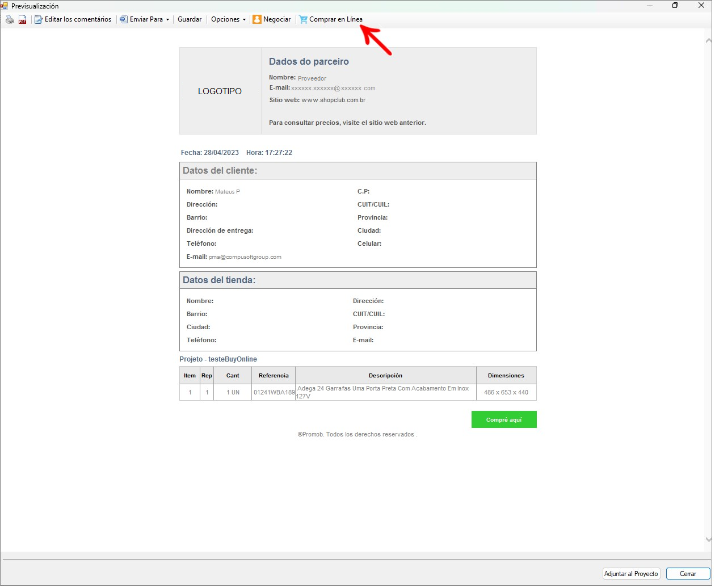This screenshot has height=588, width=715.
Task: Click dimensions value 486 x 653 x 440
Action: pyautogui.click(x=506, y=393)
